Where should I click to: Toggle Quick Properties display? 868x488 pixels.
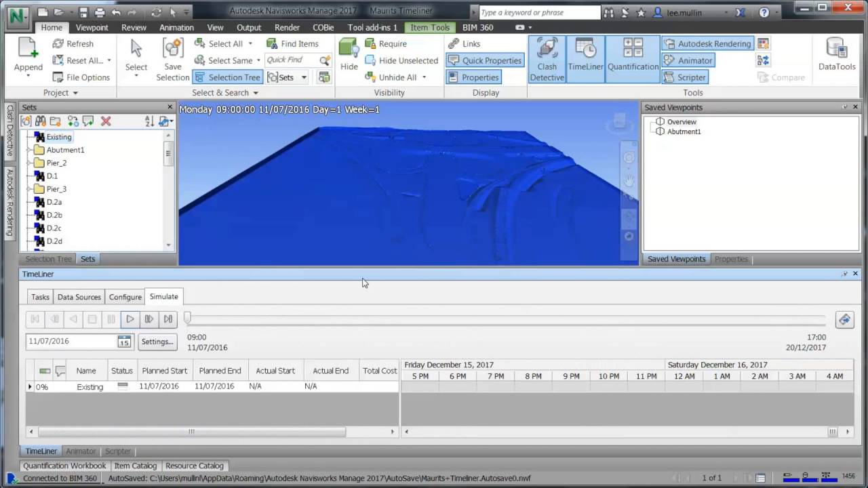click(x=485, y=60)
